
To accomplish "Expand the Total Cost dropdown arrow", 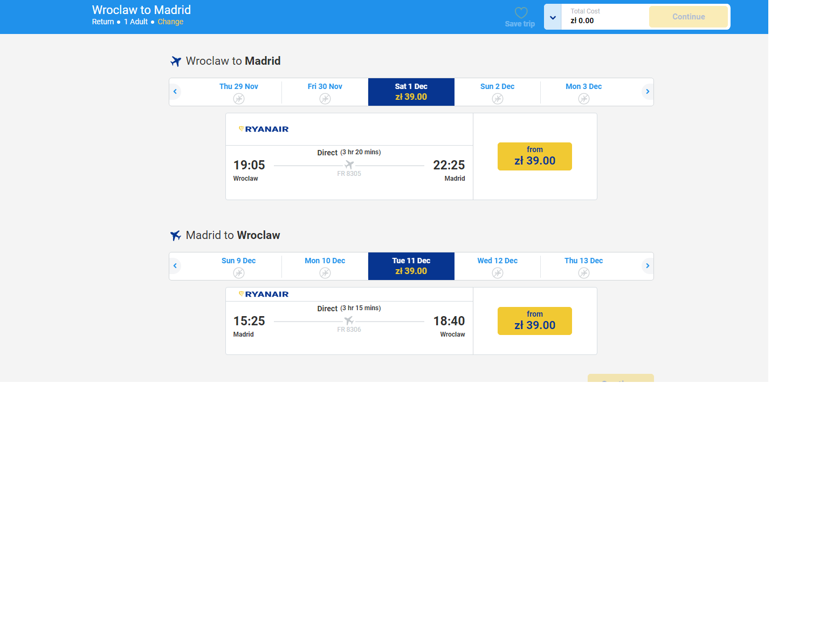I will point(553,17).
